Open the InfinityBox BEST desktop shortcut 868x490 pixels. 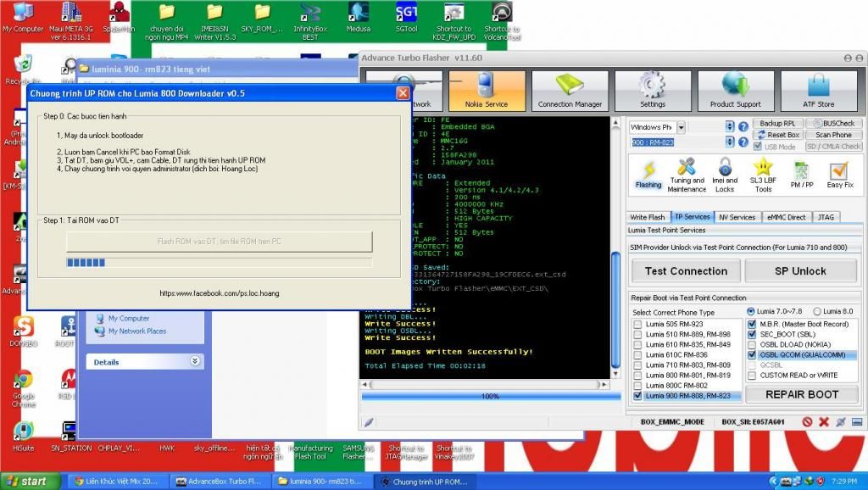pos(310,22)
